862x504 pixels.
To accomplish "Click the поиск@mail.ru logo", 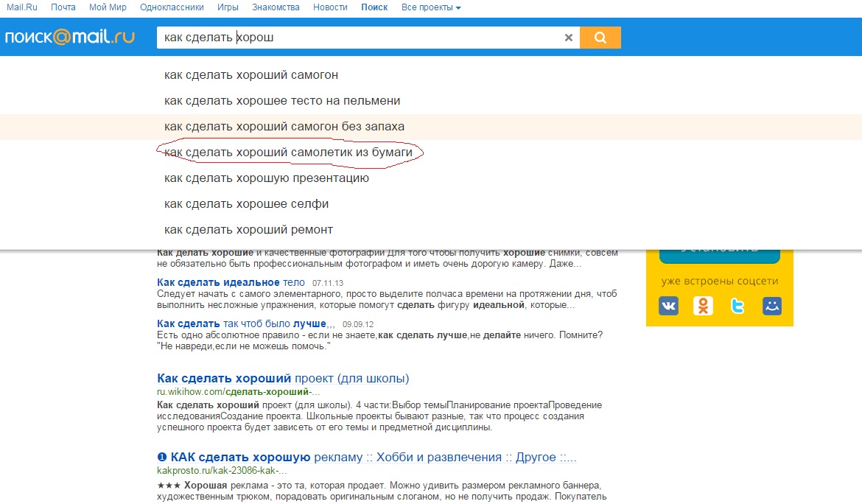I will [70, 38].
